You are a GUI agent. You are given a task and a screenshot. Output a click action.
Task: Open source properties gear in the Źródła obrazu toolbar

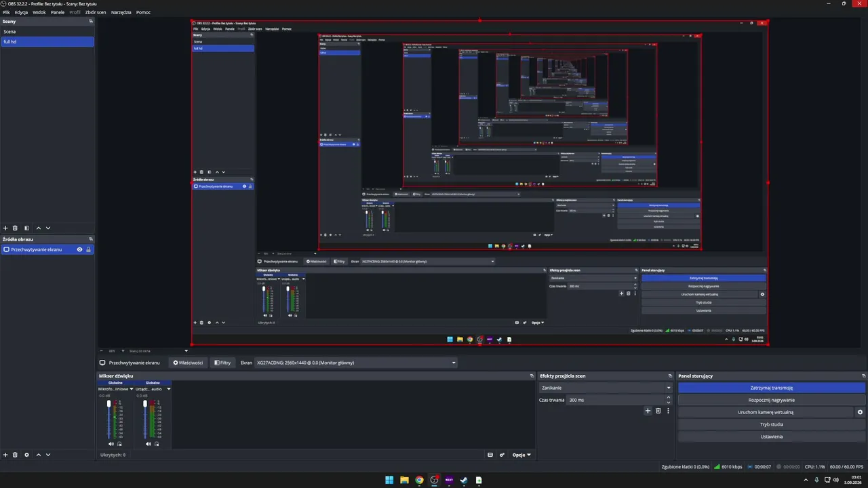pos(26,455)
